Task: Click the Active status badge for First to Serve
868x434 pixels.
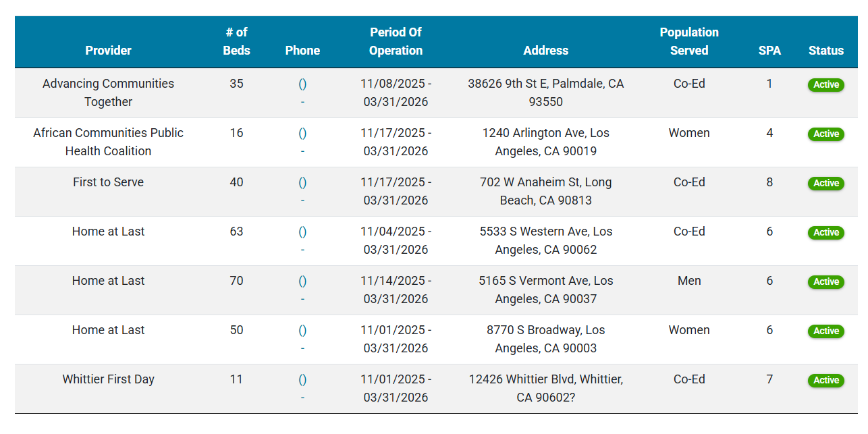Action: pos(825,184)
